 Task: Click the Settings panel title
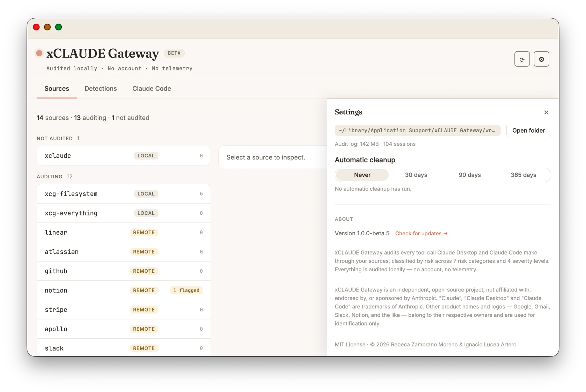(349, 112)
